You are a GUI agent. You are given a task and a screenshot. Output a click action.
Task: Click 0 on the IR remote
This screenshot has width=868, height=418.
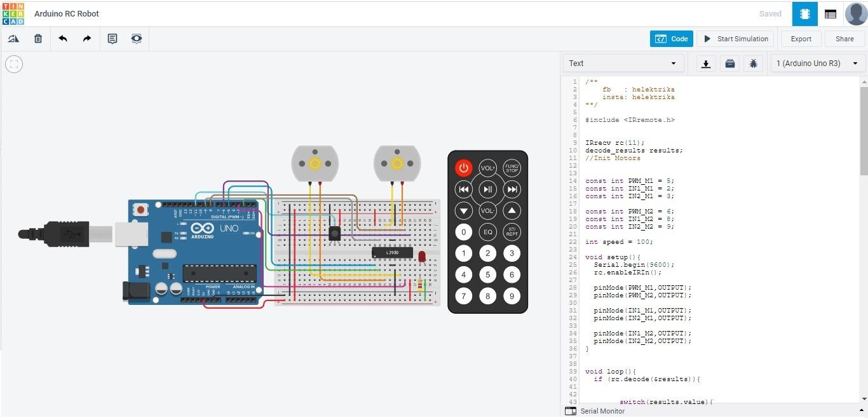[464, 232]
